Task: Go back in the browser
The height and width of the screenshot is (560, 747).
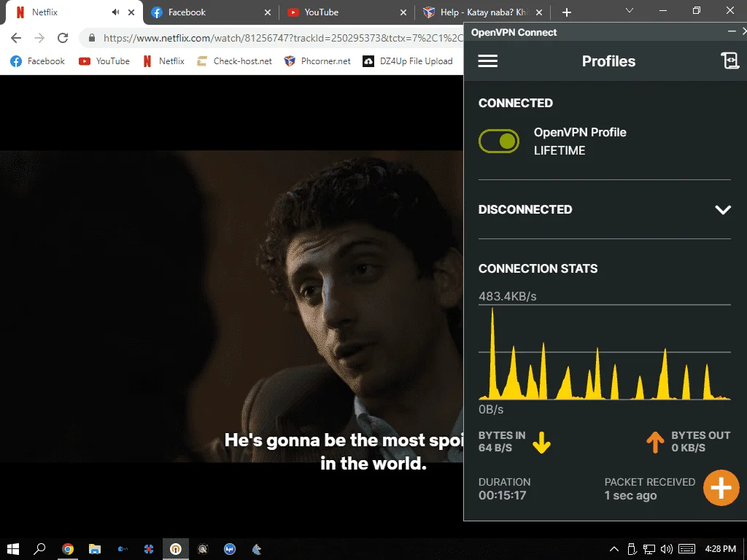Action: coord(16,38)
